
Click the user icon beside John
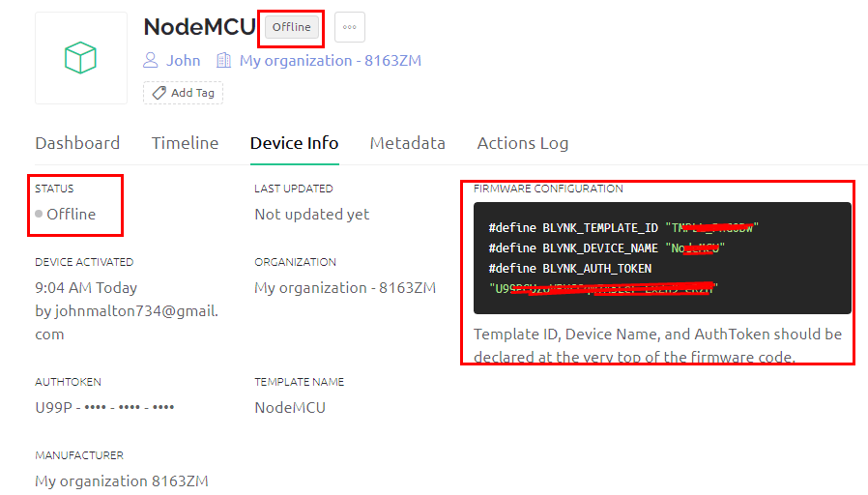coord(151,60)
